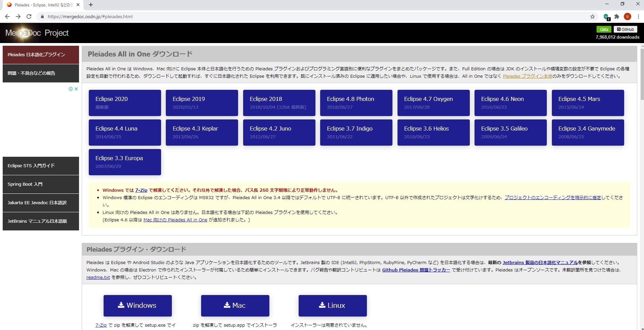Open ad info icon
The image size is (644, 330).
(x=71, y=89)
